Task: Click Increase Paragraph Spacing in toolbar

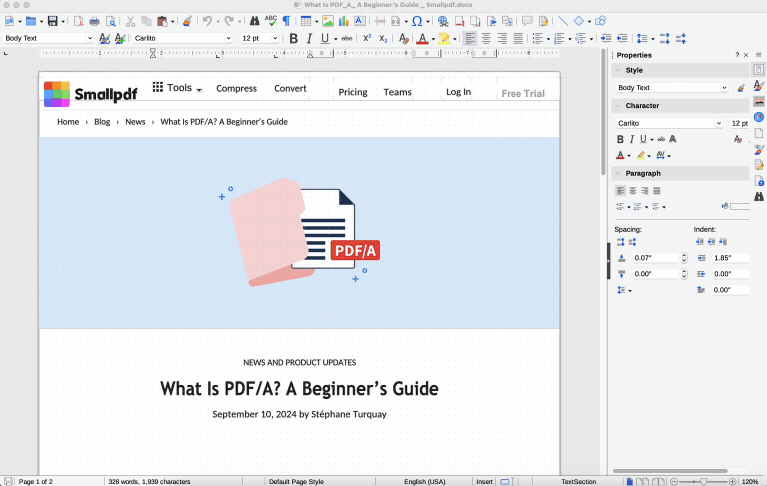Action: point(664,38)
